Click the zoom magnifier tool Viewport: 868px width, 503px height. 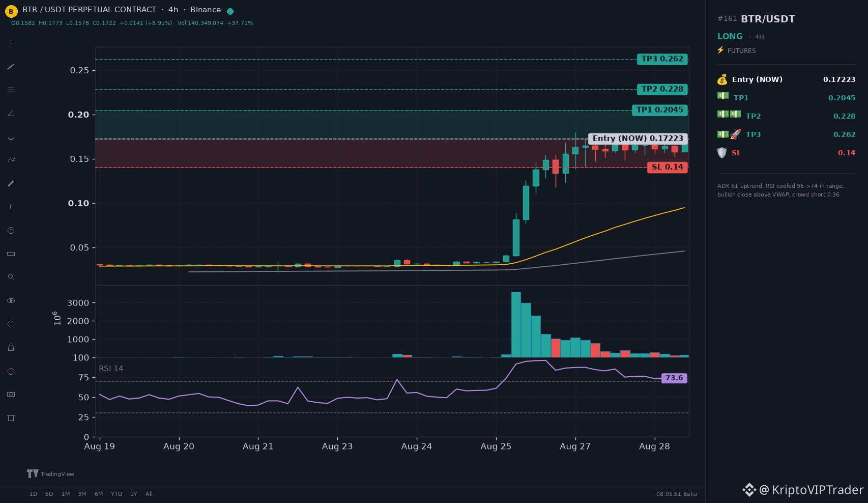point(11,277)
